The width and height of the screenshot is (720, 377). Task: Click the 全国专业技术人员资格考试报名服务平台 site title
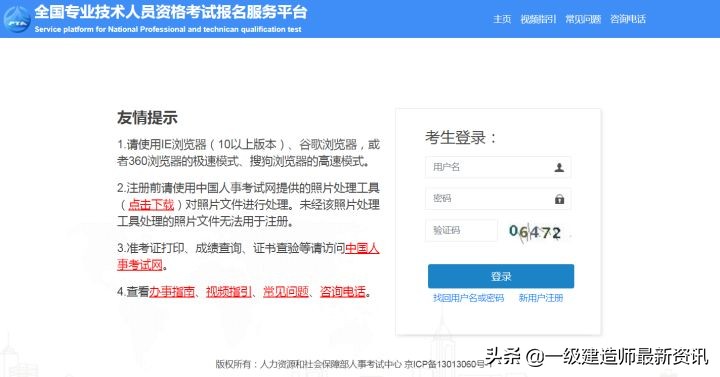[170, 12]
